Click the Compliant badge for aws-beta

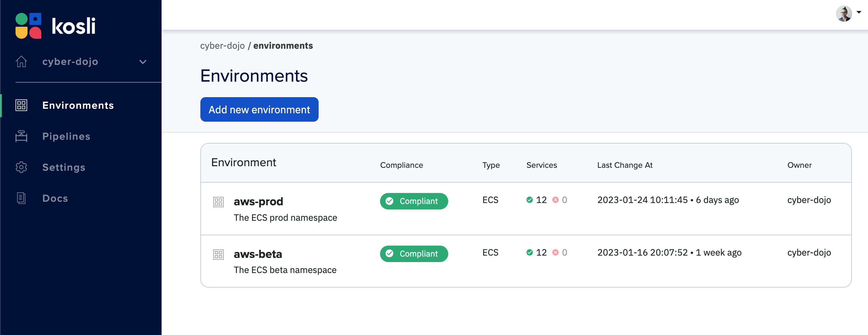[414, 254]
